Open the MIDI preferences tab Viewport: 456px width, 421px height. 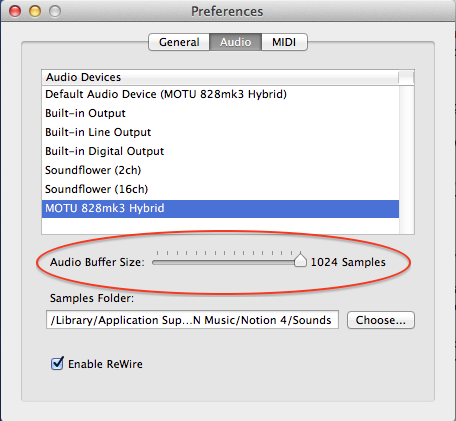(x=284, y=42)
